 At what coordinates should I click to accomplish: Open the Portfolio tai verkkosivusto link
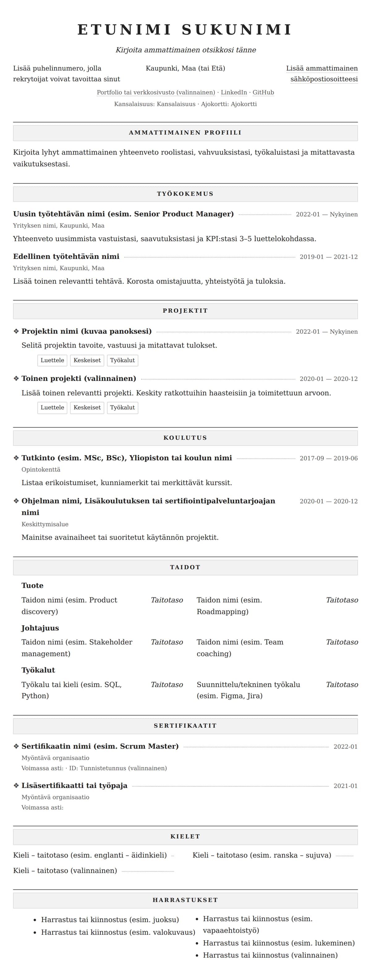156,92
